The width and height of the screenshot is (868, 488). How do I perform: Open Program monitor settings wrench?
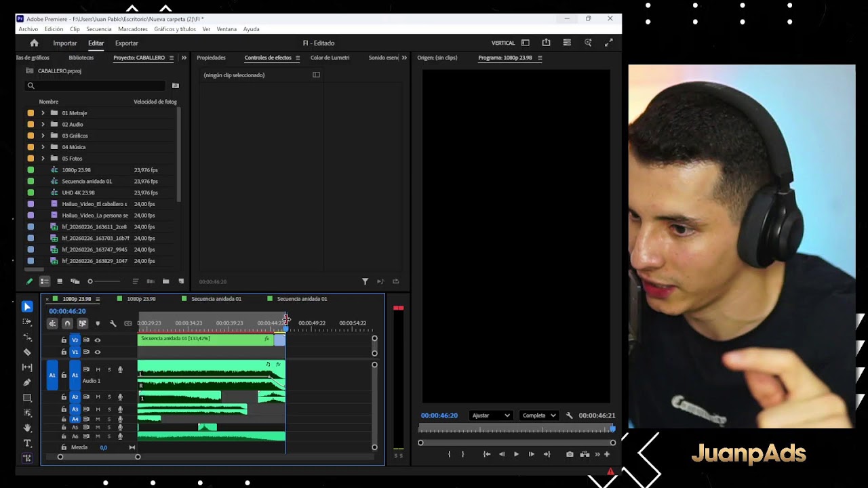point(569,415)
